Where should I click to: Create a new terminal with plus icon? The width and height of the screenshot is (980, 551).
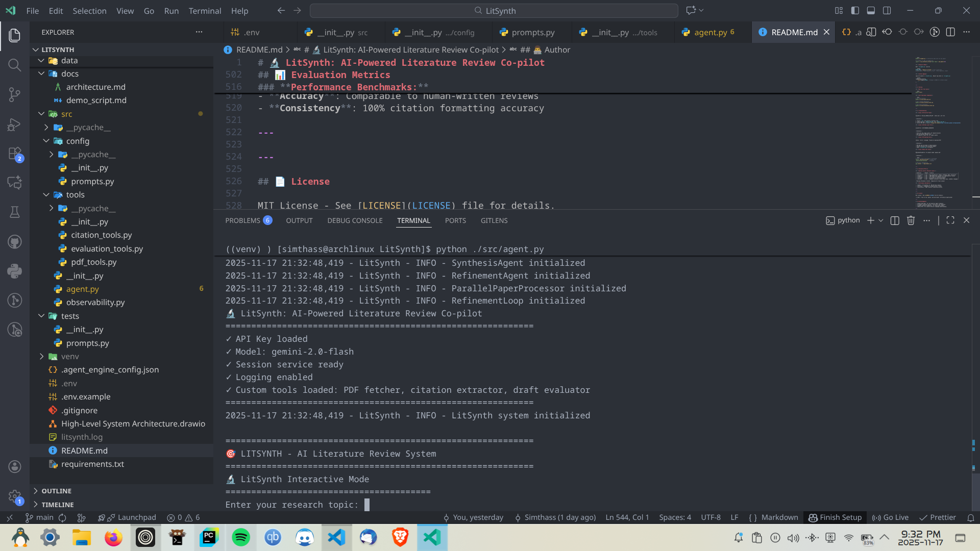[x=870, y=220]
